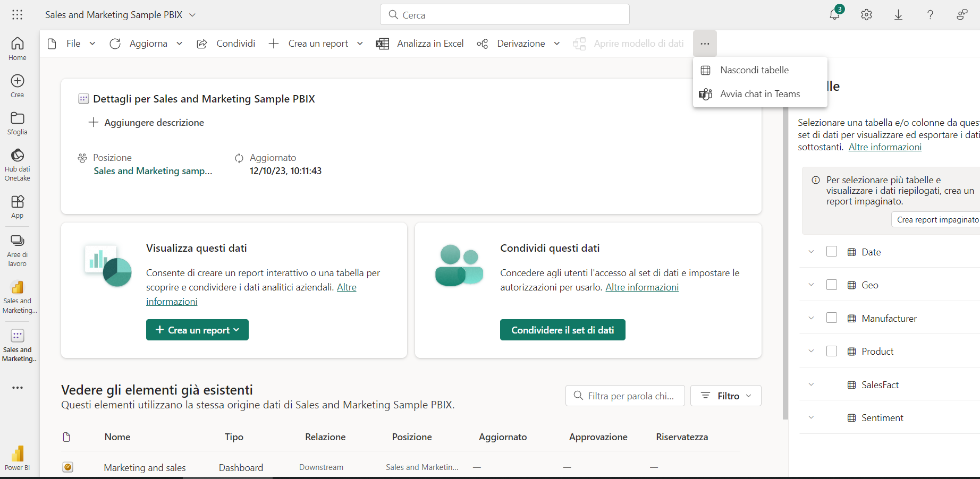
Task: Open the notifications bell icon
Action: tap(835, 14)
